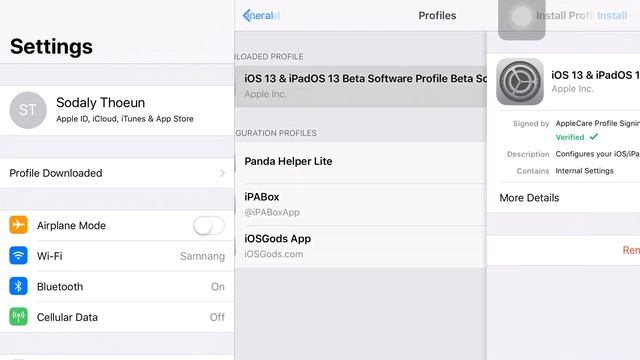640x360 pixels.
Task: Click Internal Settings contains value
Action: point(584,171)
